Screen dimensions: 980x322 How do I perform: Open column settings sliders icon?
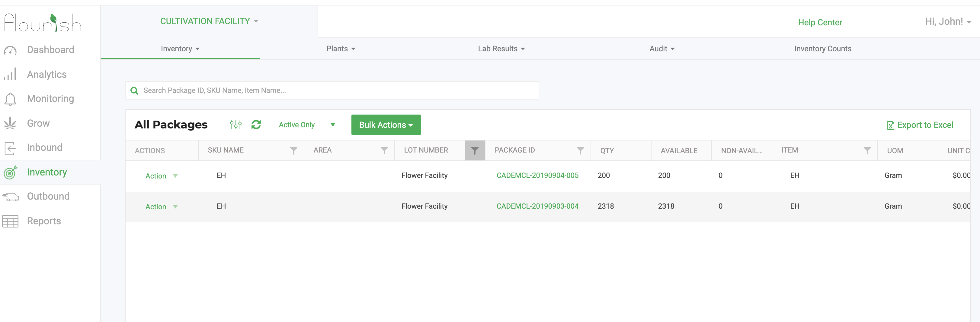click(236, 125)
